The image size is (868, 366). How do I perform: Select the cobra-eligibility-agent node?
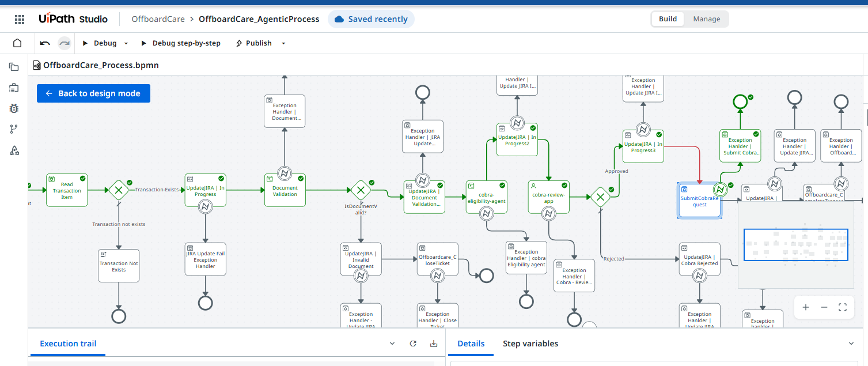point(487,197)
